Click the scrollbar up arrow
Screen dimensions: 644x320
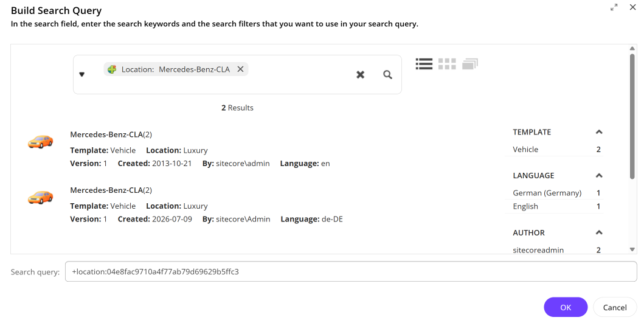(632, 49)
